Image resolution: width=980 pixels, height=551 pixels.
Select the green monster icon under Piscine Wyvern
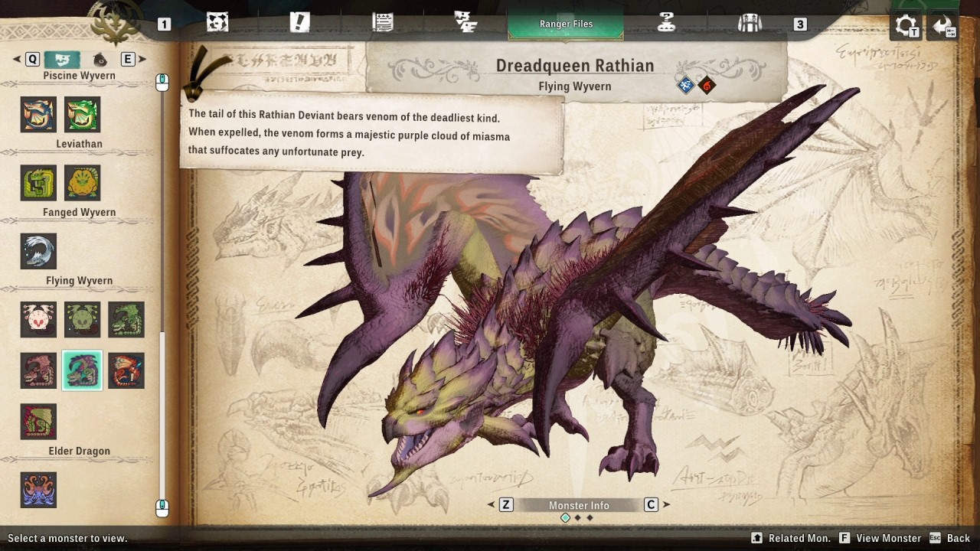(x=83, y=115)
